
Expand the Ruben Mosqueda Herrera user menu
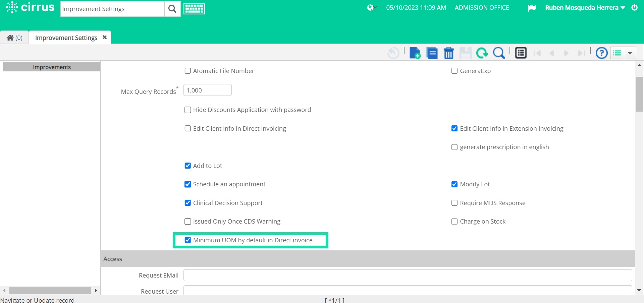tap(584, 7)
